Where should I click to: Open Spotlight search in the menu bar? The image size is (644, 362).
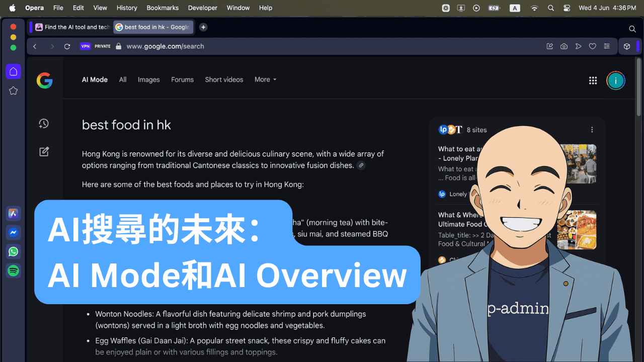[x=550, y=8]
